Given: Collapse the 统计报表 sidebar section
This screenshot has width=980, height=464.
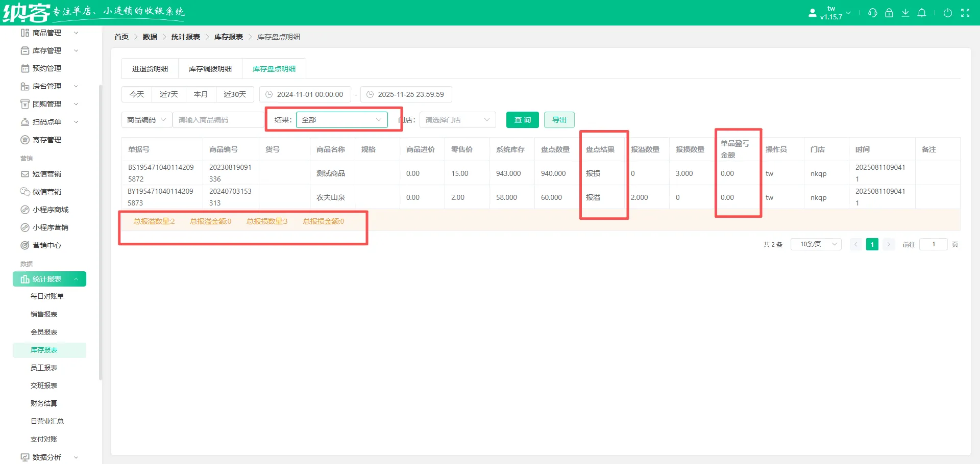Looking at the screenshot, I should 50,279.
